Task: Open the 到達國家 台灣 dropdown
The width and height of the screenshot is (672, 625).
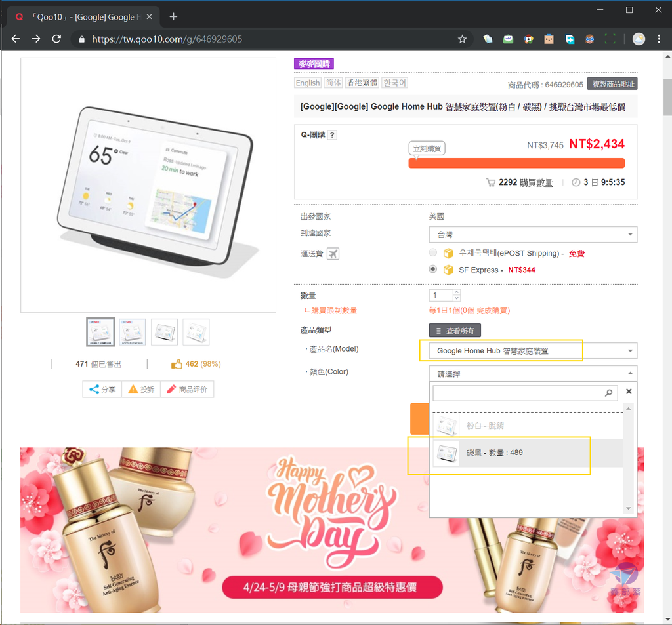Action: point(533,234)
